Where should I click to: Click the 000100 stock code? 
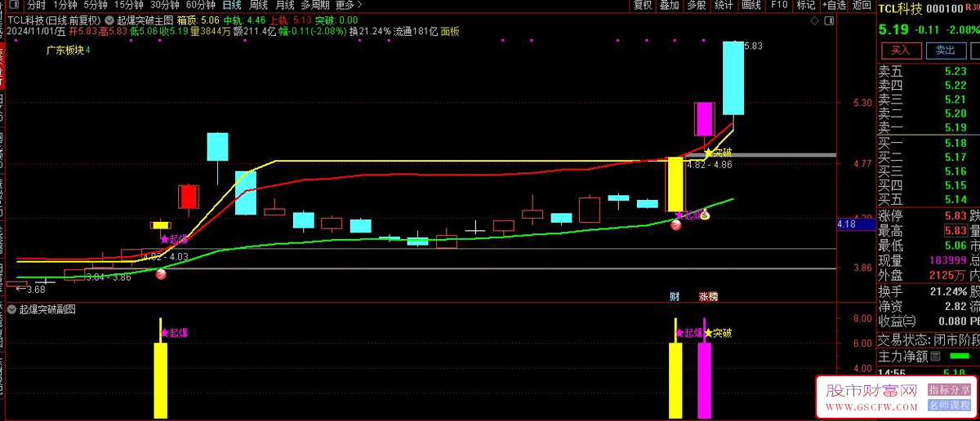pyautogui.click(x=945, y=8)
